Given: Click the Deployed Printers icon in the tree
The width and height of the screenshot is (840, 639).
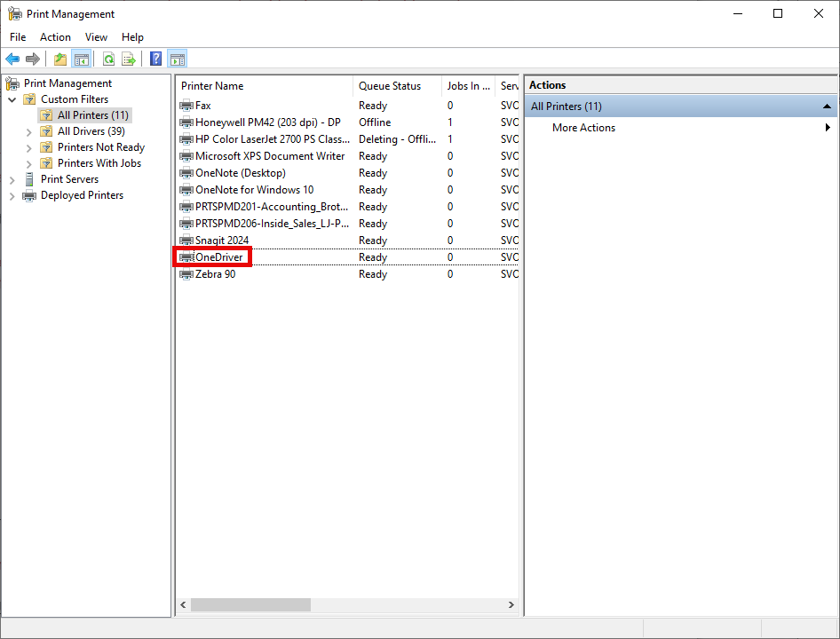Looking at the screenshot, I should [x=29, y=195].
